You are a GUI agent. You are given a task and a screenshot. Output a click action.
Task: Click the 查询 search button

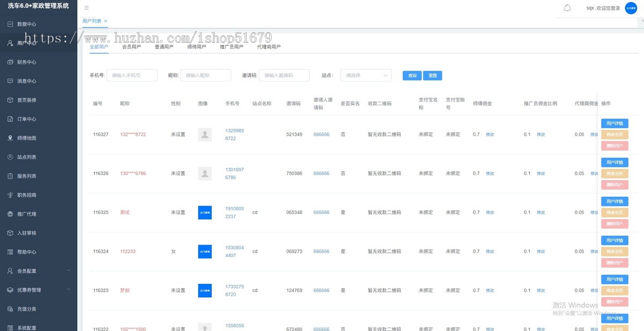[412, 76]
